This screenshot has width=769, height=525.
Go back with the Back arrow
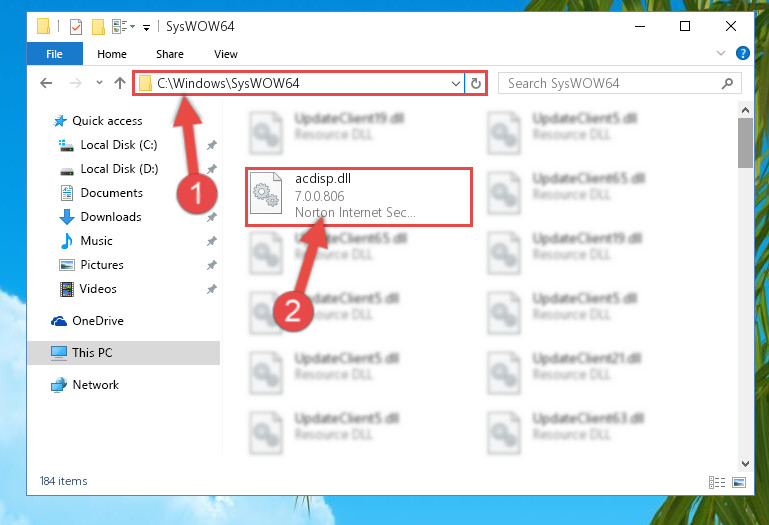(46, 83)
